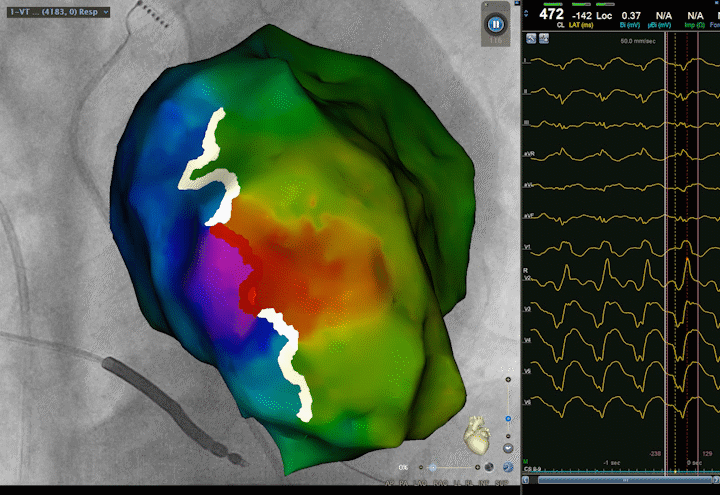The height and width of the screenshot is (495, 720).
Task: Select the SUP view
Action: click(501, 484)
